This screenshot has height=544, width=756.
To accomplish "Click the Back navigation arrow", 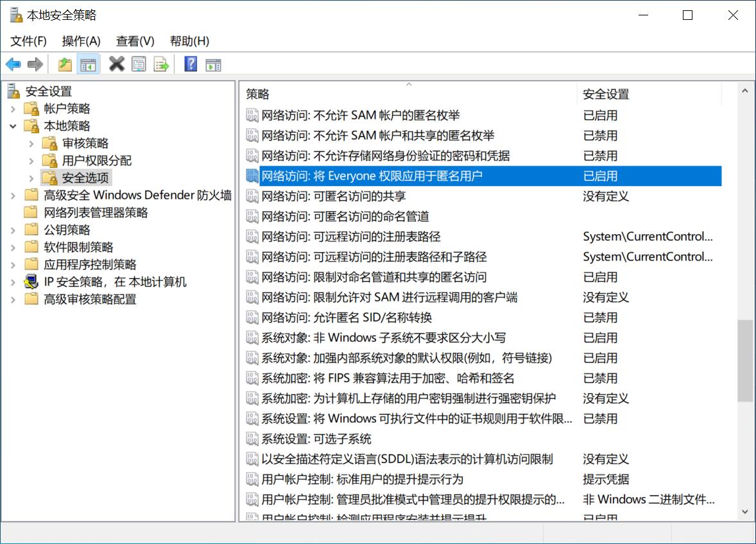I will (14, 64).
